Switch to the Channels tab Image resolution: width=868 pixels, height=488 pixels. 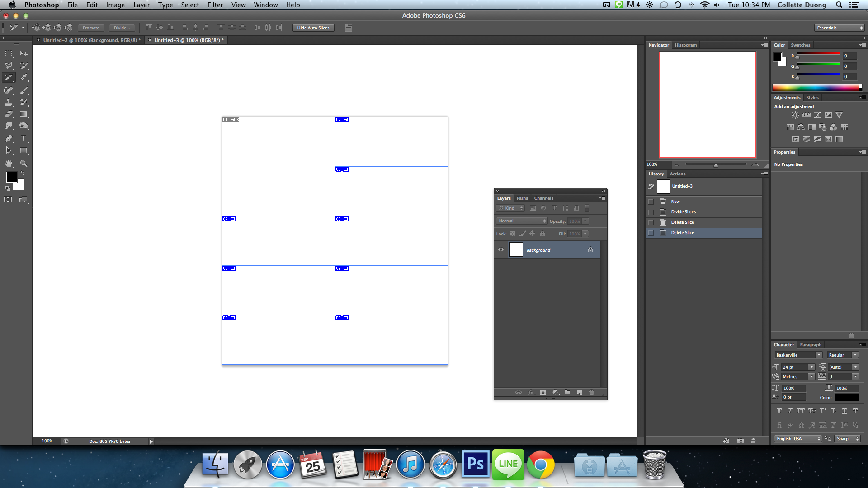coord(543,198)
